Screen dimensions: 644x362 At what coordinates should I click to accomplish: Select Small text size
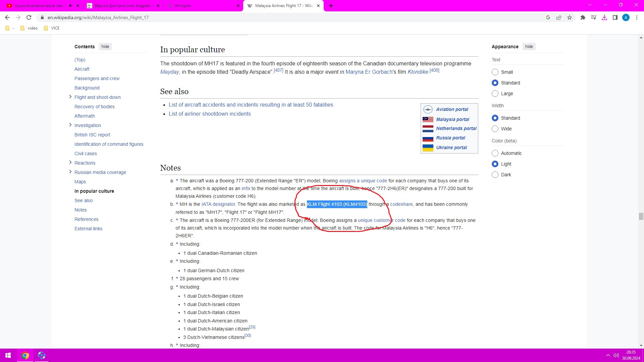tap(495, 72)
